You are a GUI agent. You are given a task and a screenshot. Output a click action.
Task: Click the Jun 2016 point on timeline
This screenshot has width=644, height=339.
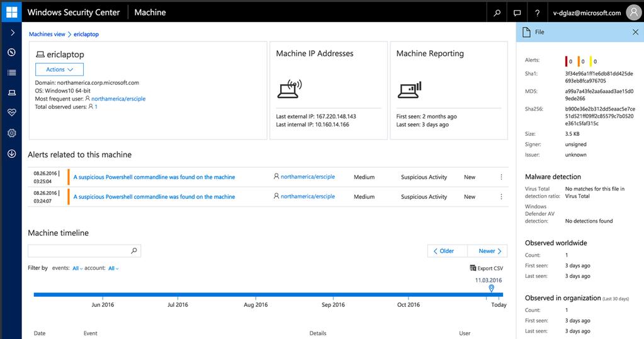pyautogui.click(x=103, y=304)
